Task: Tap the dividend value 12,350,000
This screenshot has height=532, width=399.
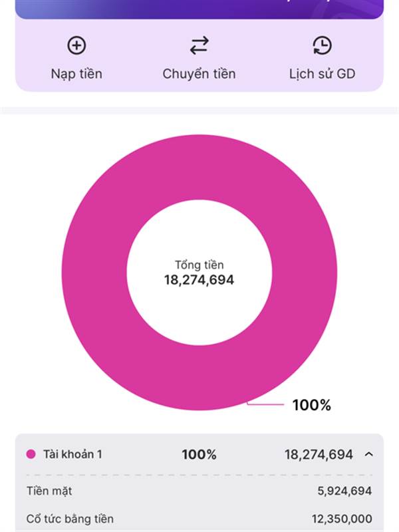Action: coord(342,519)
